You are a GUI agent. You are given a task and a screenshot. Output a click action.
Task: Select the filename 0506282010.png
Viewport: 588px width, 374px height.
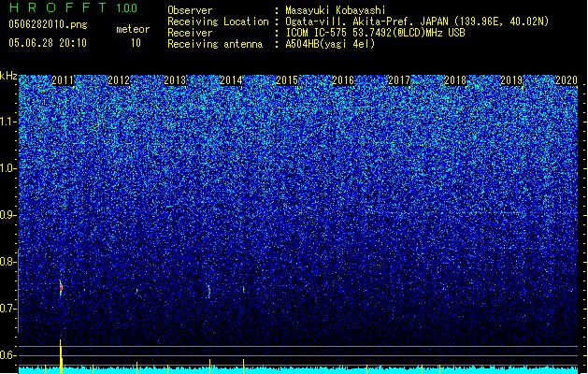click(x=48, y=24)
